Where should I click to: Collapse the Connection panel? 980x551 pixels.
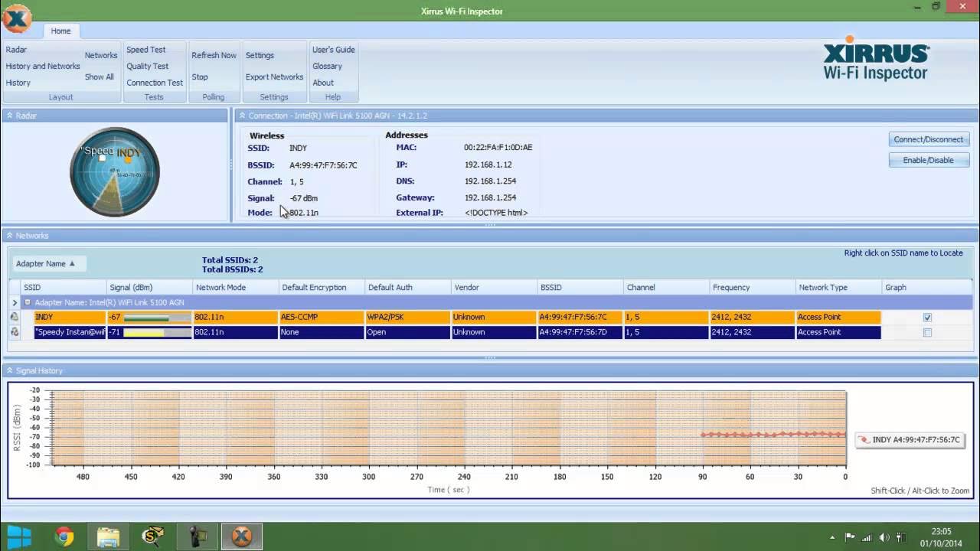click(241, 116)
